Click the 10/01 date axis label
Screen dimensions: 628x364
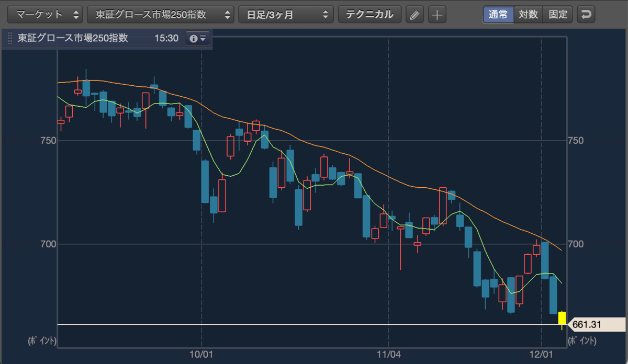pyautogui.click(x=201, y=354)
